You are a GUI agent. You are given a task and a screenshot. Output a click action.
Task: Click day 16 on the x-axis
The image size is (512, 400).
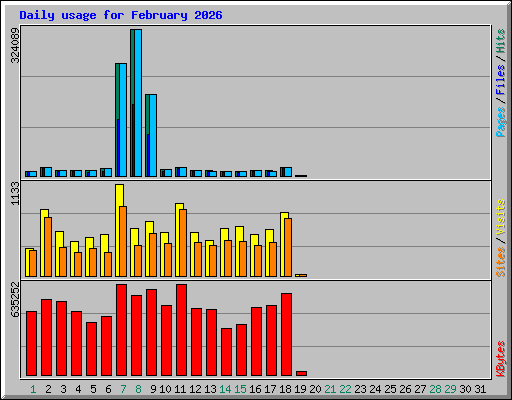click(x=255, y=389)
